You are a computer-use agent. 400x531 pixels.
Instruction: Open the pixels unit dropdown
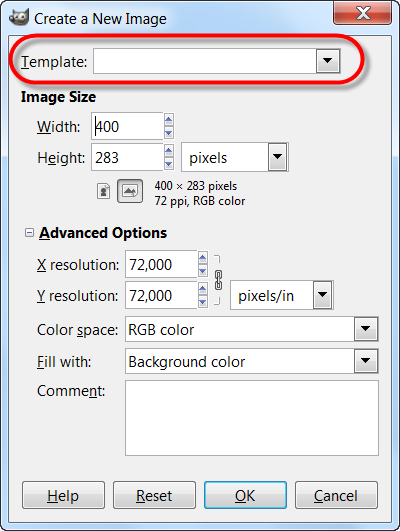click(277, 157)
